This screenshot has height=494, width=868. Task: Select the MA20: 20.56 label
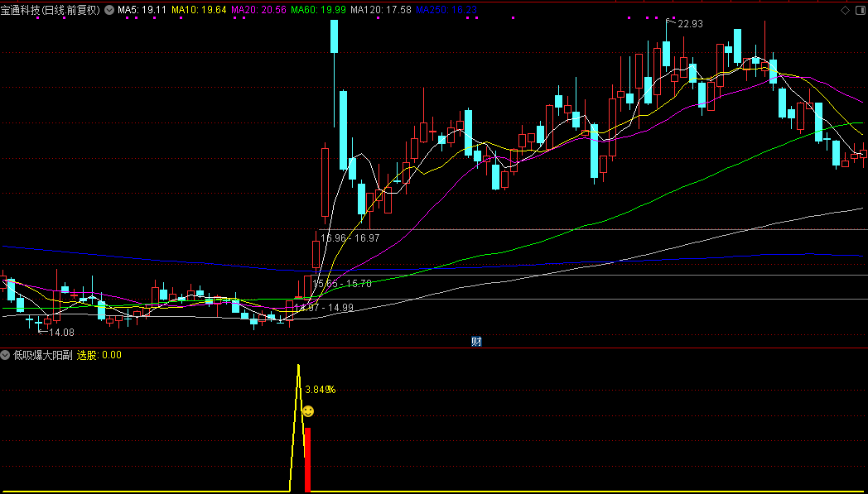pos(258,10)
